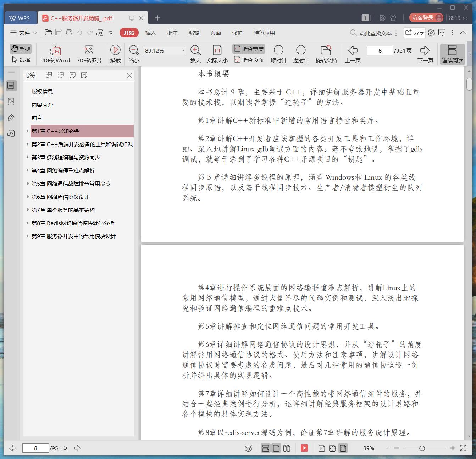Switch to the 手型 hand tool

(x=21, y=49)
